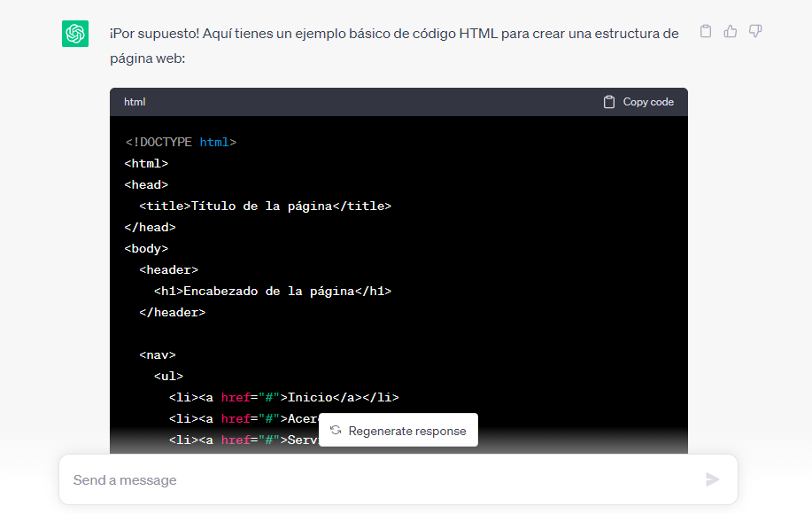Screen dimensions: 812x514
Task: Copy the response using the clipboard icon
Action: click(x=705, y=30)
